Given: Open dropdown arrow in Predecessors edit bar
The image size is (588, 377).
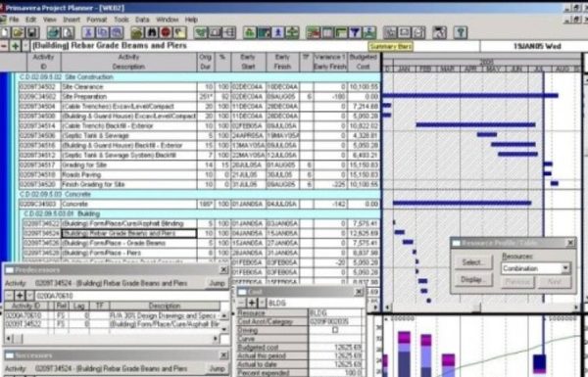Looking at the screenshot, I should (x=29, y=296).
